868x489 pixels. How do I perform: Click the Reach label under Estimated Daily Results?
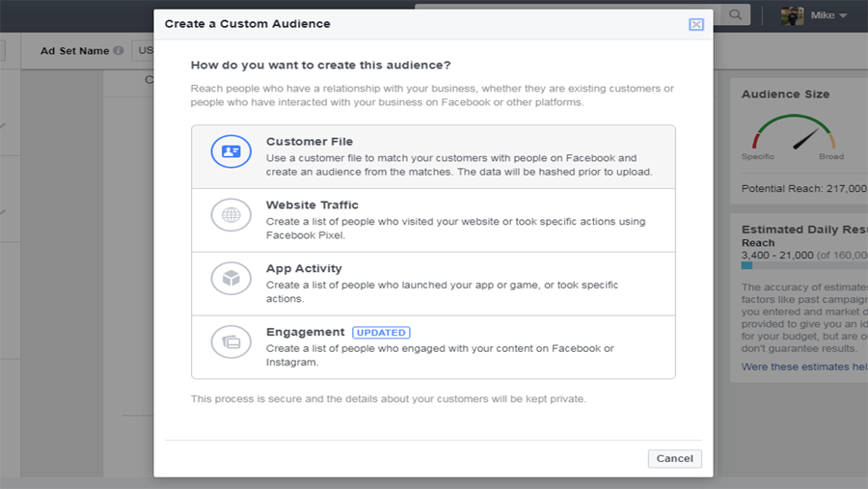point(758,243)
